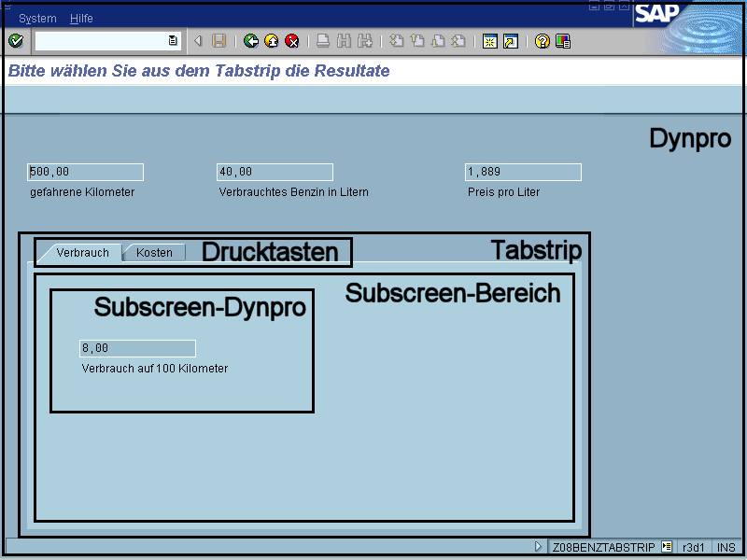Open the Hilfe menu
This screenshot has height=560, width=747.
click(x=81, y=19)
